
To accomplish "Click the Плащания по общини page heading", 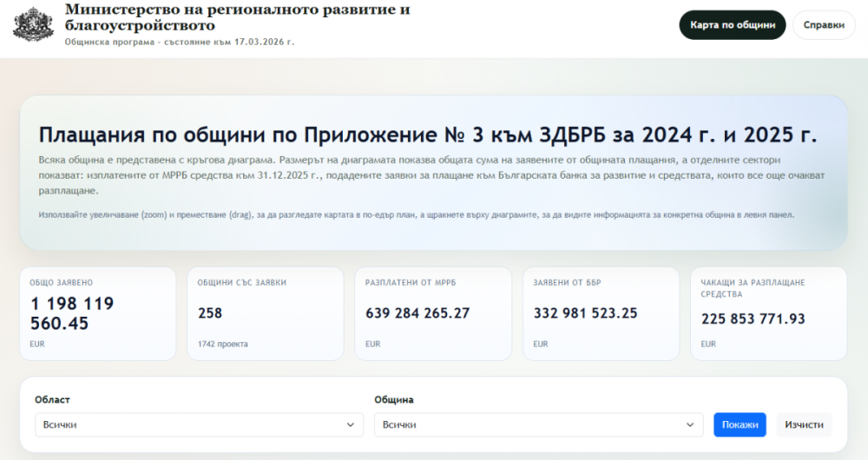I will point(428,135).
